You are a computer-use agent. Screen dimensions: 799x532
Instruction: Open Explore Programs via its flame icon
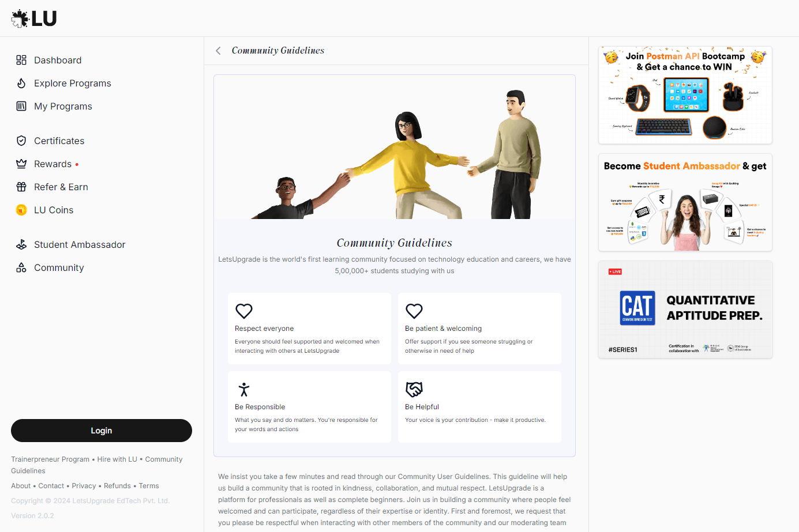pos(21,83)
